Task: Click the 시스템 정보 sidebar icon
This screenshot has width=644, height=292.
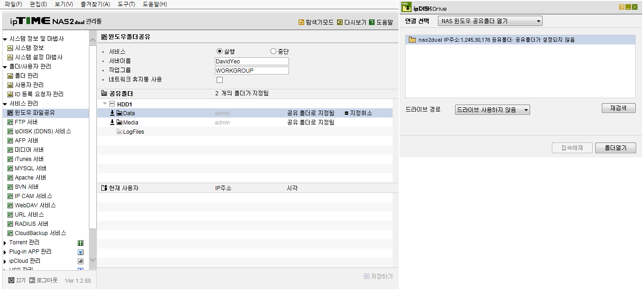Action: coord(10,48)
